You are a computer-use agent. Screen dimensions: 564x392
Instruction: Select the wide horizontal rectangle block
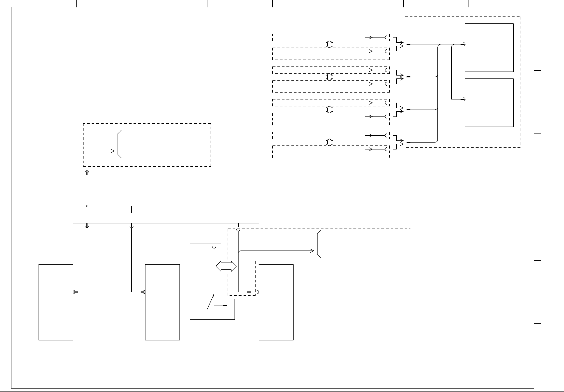166,199
